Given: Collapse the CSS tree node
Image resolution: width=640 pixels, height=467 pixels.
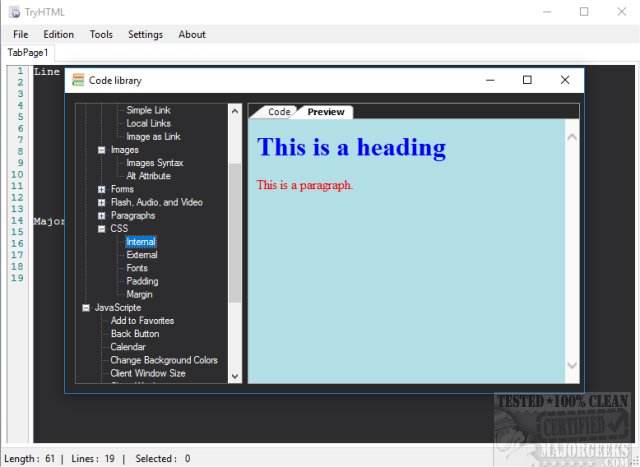Looking at the screenshot, I should click(102, 229).
